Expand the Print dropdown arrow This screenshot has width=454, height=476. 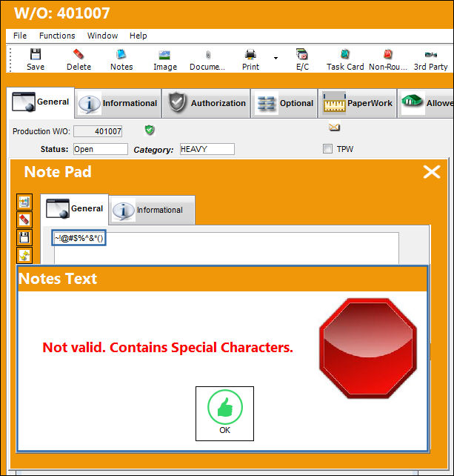(276, 58)
